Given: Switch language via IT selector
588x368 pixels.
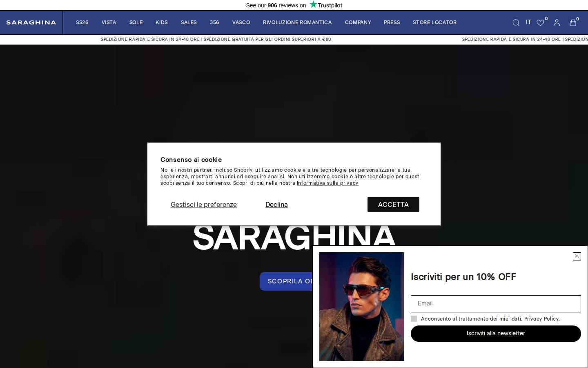Looking at the screenshot, I should coord(528,22).
